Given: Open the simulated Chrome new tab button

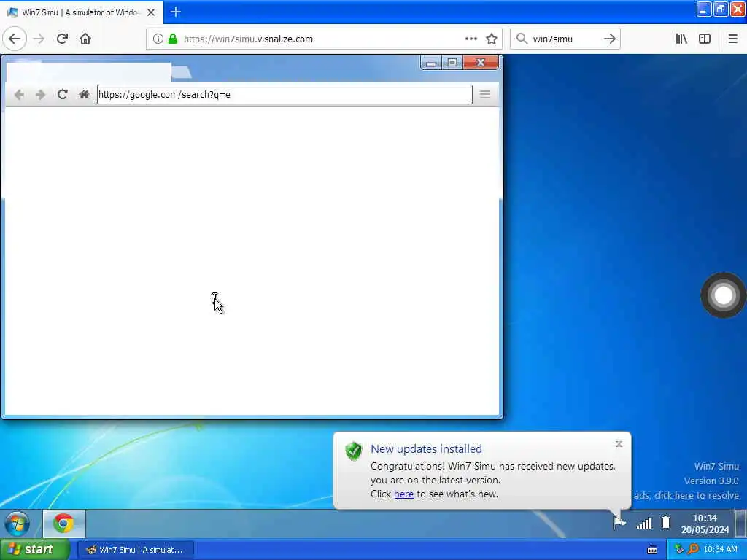Looking at the screenshot, I should click(x=182, y=72).
